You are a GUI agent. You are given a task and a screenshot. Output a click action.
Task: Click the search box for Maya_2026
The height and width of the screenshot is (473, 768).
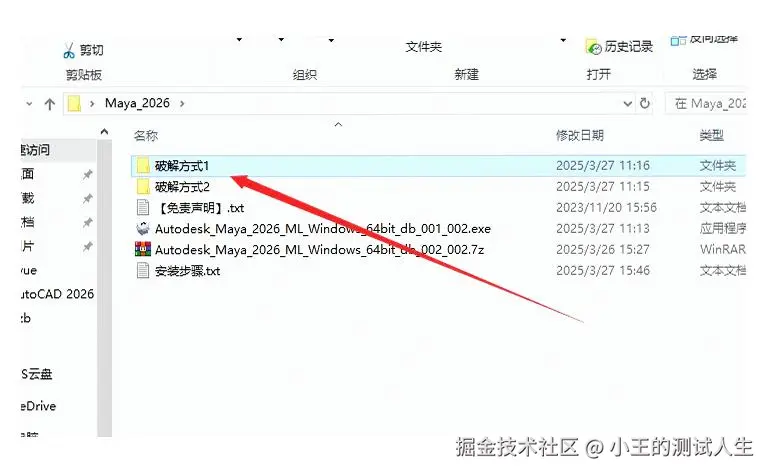point(706,104)
